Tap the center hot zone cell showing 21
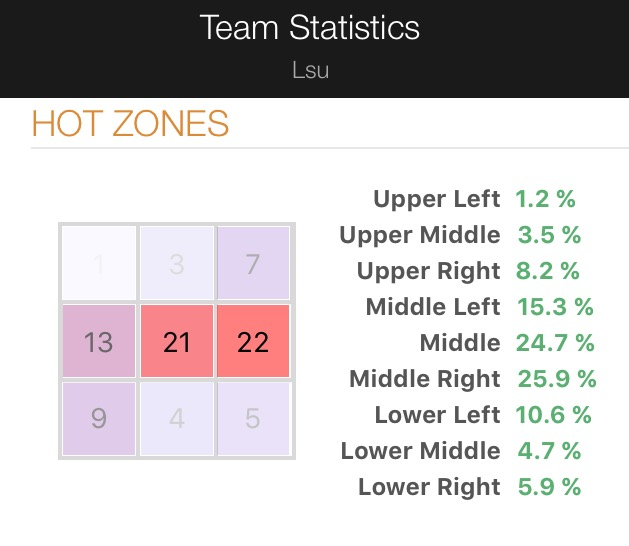This screenshot has width=629, height=546. [x=176, y=342]
